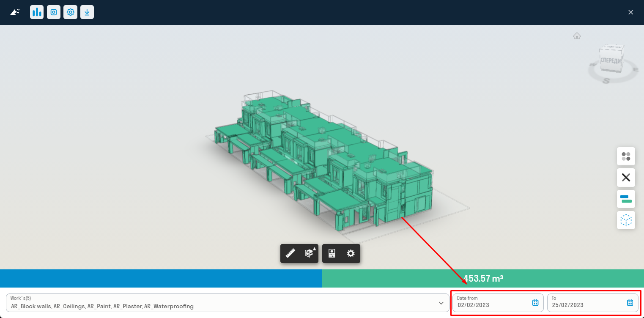The image size is (644, 318).
Task: Open the To date calendar picker
Action: (x=630, y=302)
